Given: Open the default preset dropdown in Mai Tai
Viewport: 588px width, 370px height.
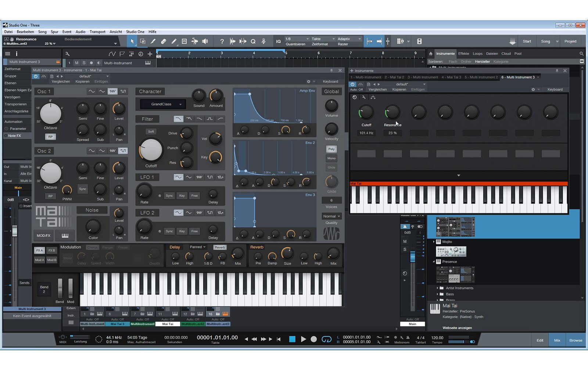Looking at the screenshot, I should click(x=87, y=76).
